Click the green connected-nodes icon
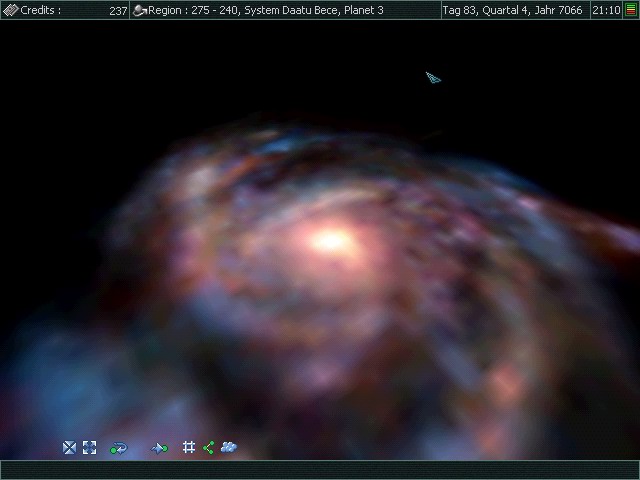640x480 pixels. [208, 448]
